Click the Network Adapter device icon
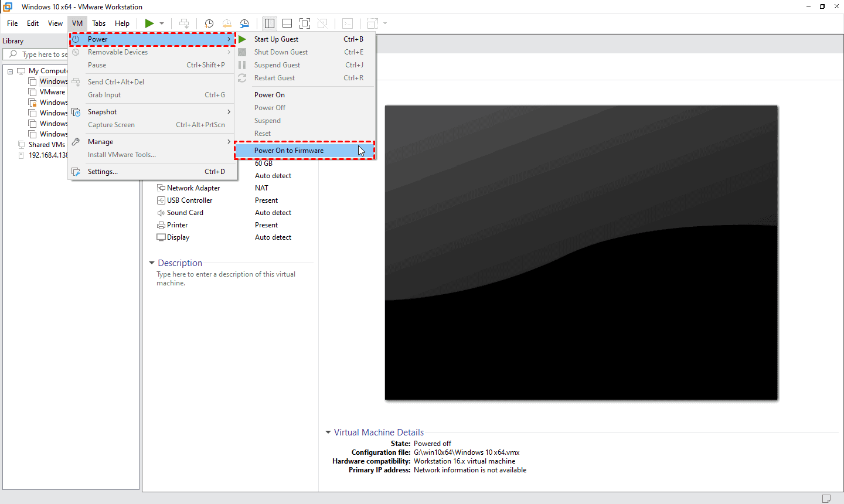The width and height of the screenshot is (844, 504). coord(161,188)
